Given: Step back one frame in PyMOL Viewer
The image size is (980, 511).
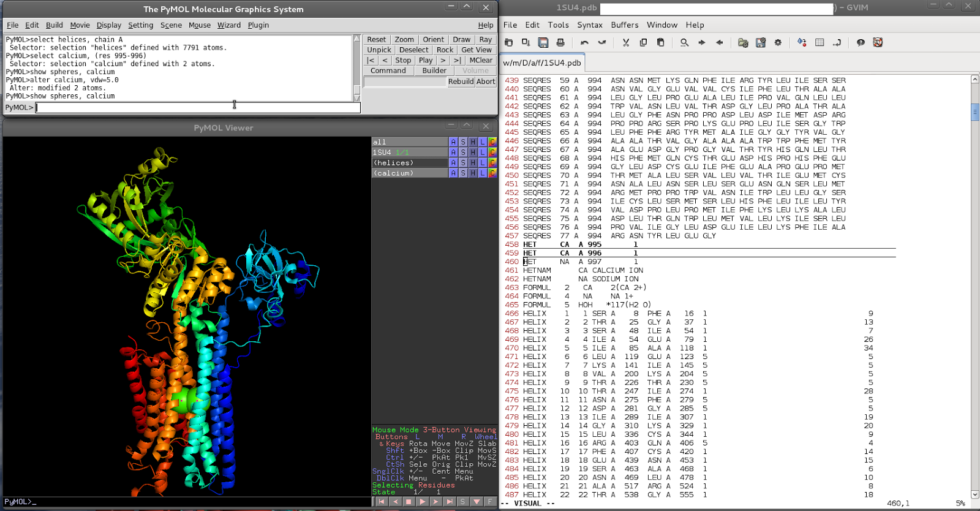Looking at the screenshot, I should [x=395, y=501].
